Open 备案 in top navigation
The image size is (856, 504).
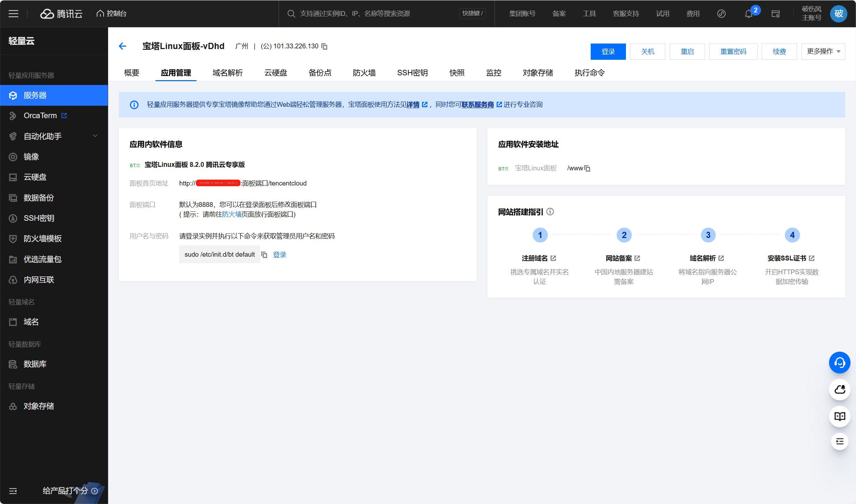pyautogui.click(x=559, y=13)
